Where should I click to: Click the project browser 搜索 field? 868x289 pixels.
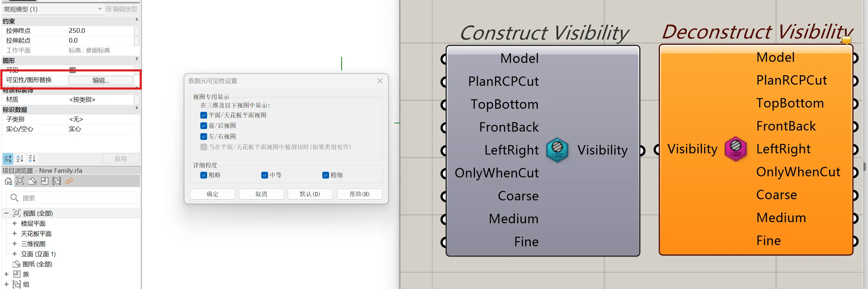coord(75,198)
